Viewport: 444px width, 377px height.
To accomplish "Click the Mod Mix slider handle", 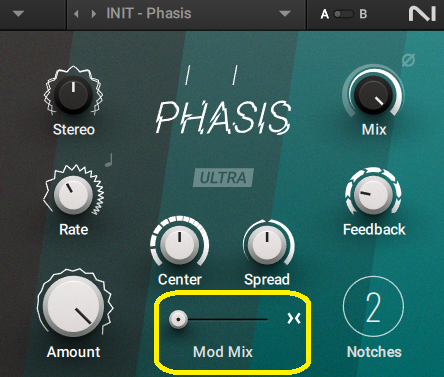I will (x=178, y=319).
